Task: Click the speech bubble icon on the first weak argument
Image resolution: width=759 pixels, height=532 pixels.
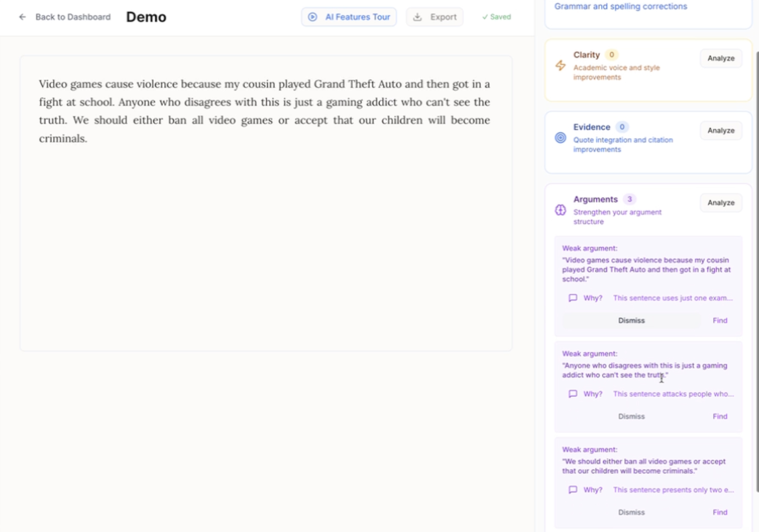Action: 573,298
